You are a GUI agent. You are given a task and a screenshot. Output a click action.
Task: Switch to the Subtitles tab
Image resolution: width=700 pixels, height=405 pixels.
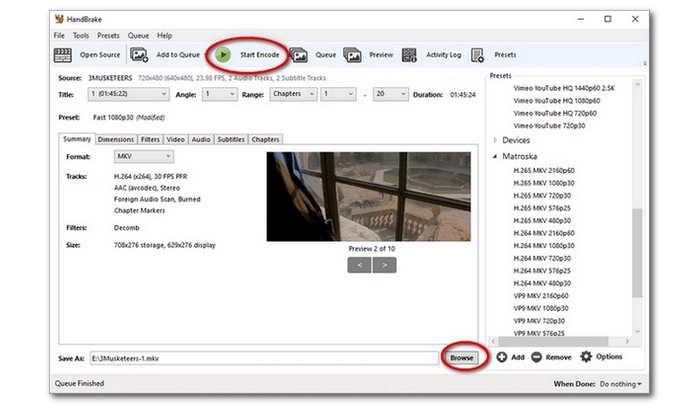(x=231, y=139)
